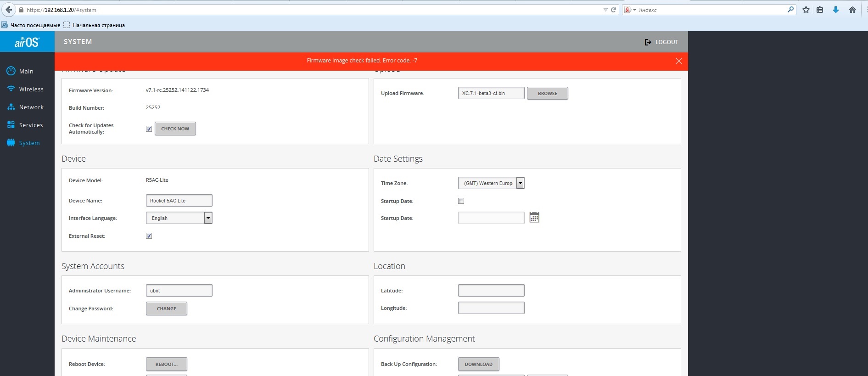Toggle Check for Updates Automatically checkbox

[x=149, y=129]
